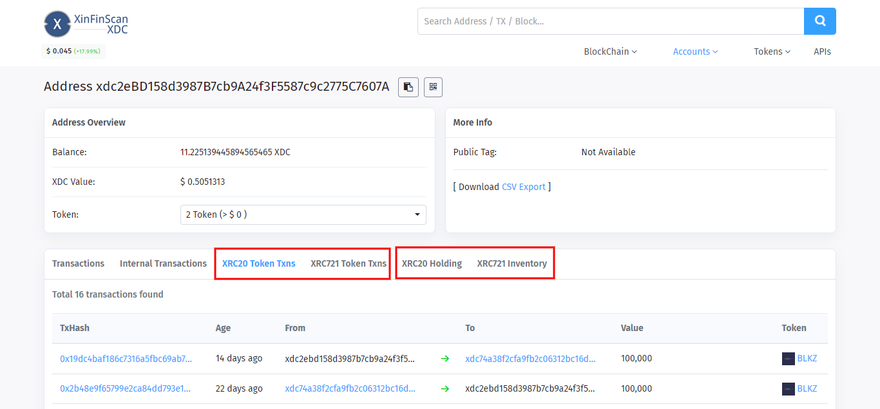
Task: View the XRC721 Inventory tab
Action: point(512,264)
